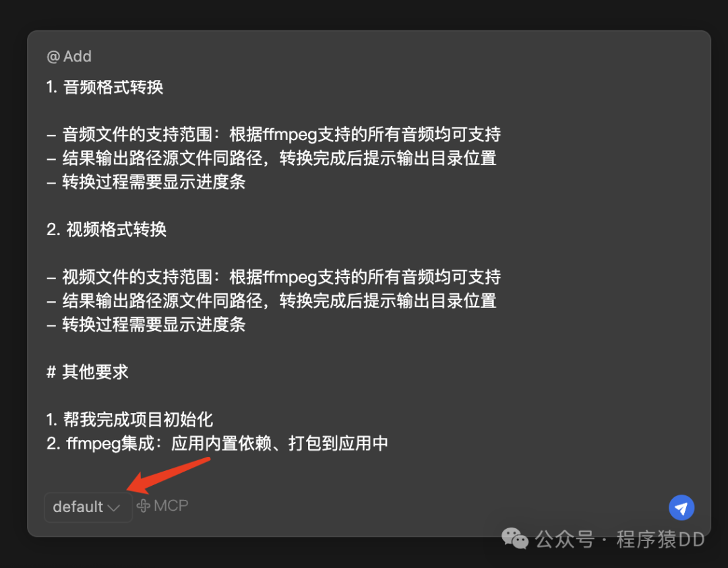
Task: Click the '视频文件的支持范围' line
Action: (274, 277)
